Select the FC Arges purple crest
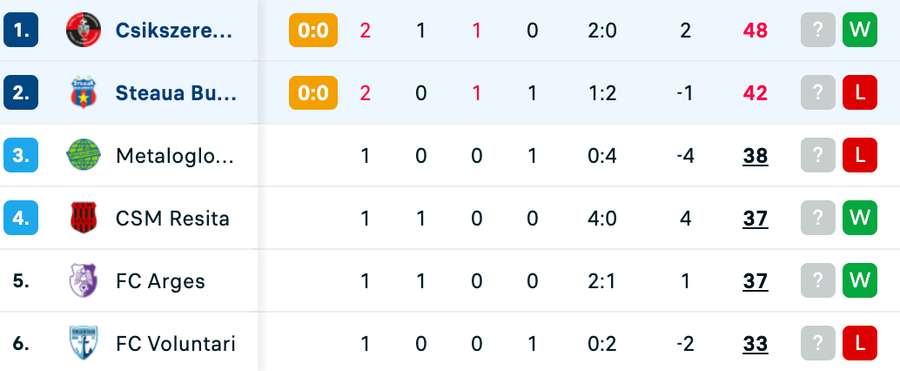The image size is (900, 371). pyautogui.click(x=83, y=280)
